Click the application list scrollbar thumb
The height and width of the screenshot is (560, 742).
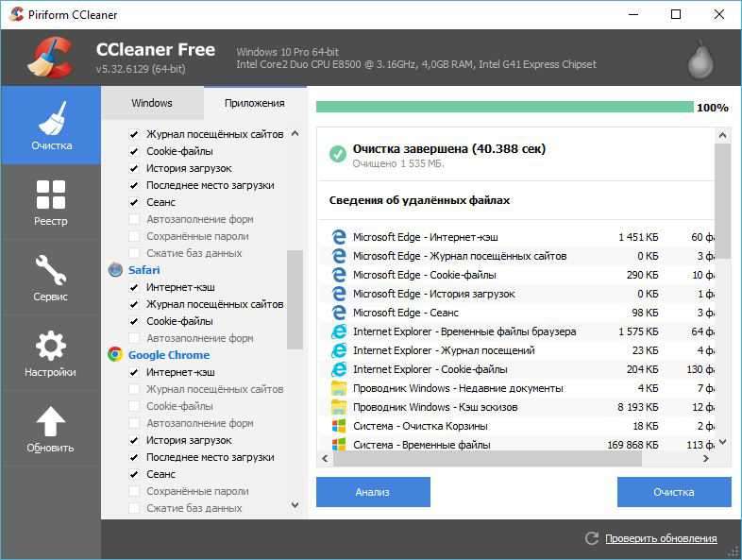295,299
